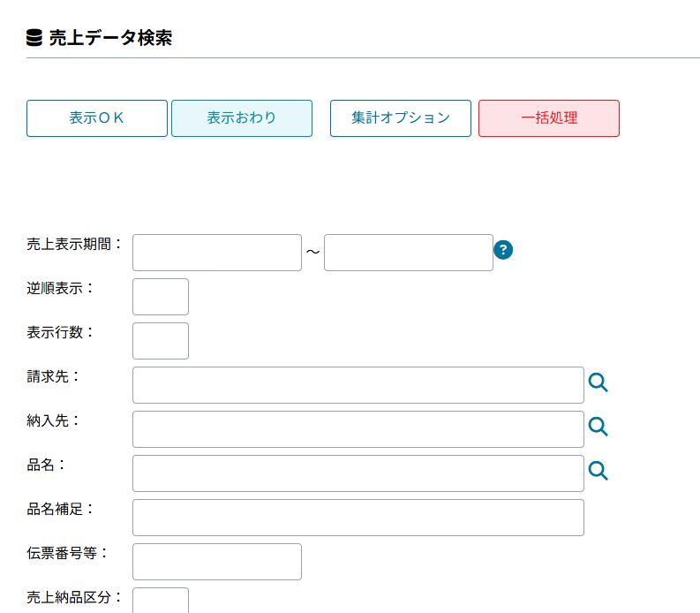Click inside the 品名 text field
This screenshot has width=700, height=613.
point(358,473)
